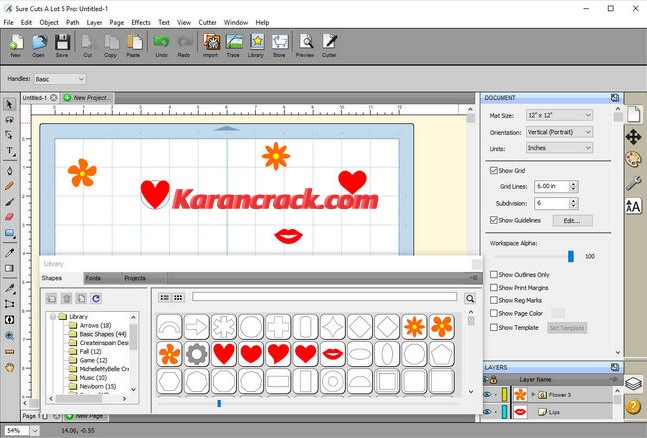Click the library refresh icon
This screenshot has width=647, height=438.
[x=96, y=298]
